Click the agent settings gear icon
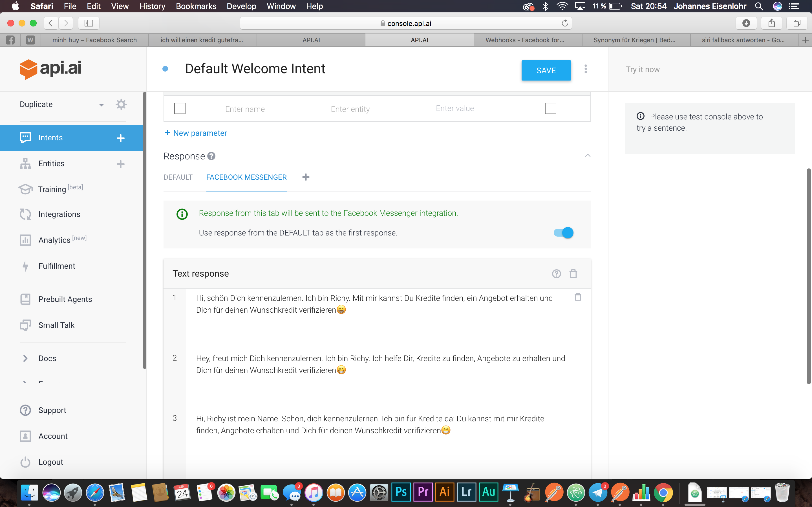Screen dimensions: 812x507 (121, 104)
